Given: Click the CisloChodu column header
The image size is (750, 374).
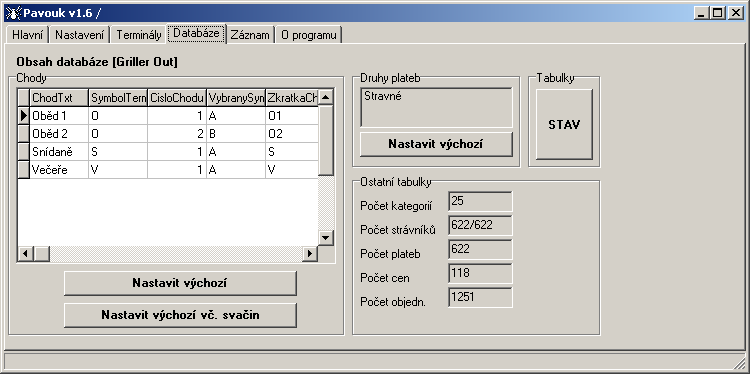Looking at the screenshot, I should (177, 98).
